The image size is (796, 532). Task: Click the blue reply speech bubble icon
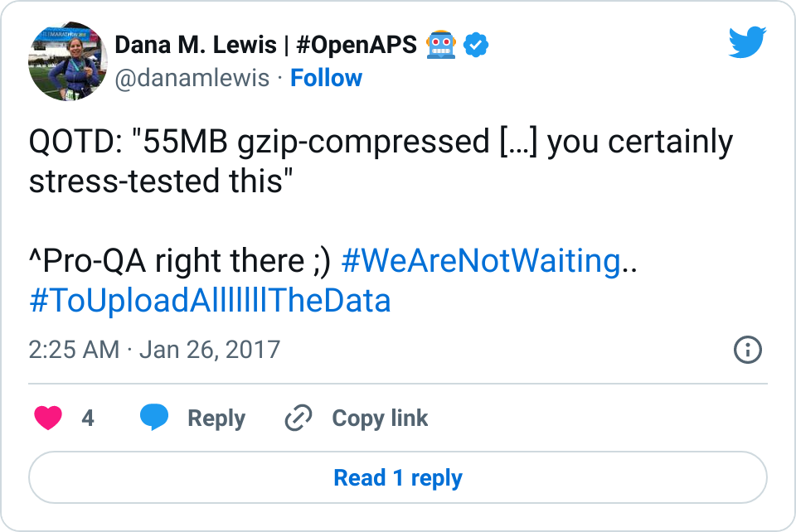coord(156,418)
